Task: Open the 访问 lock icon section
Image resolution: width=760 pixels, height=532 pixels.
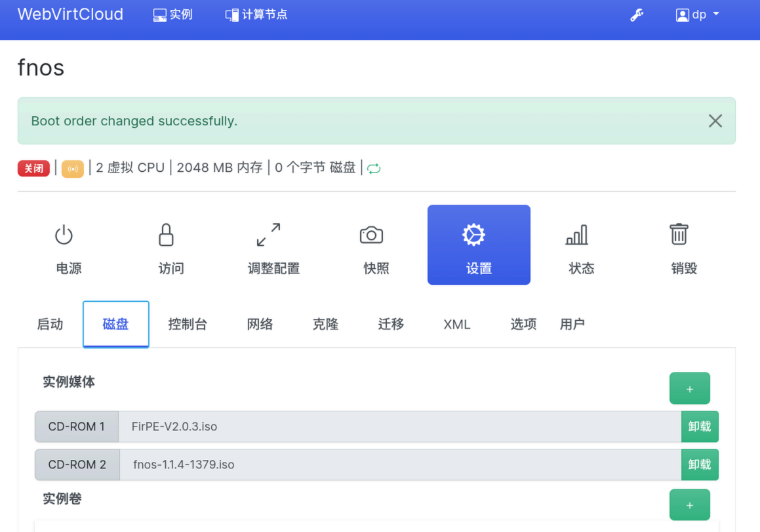Action: [x=171, y=245]
